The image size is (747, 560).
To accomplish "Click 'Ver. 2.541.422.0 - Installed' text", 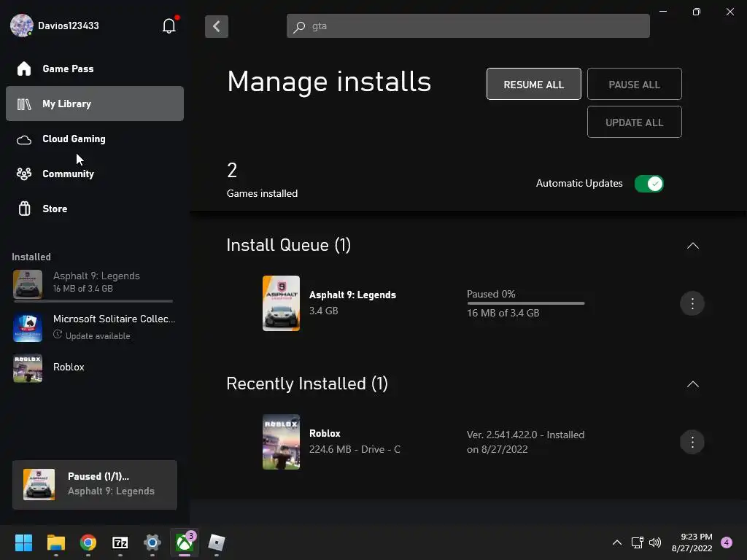I will coord(525,435).
